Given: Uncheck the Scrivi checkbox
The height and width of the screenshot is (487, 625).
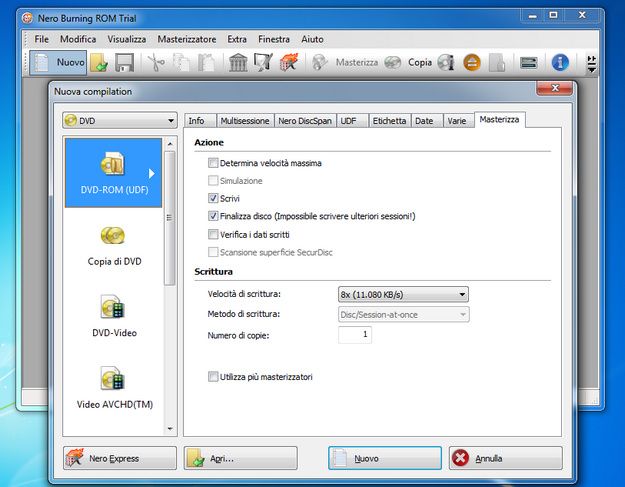Looking at the screenshot, I should point(213,198).
